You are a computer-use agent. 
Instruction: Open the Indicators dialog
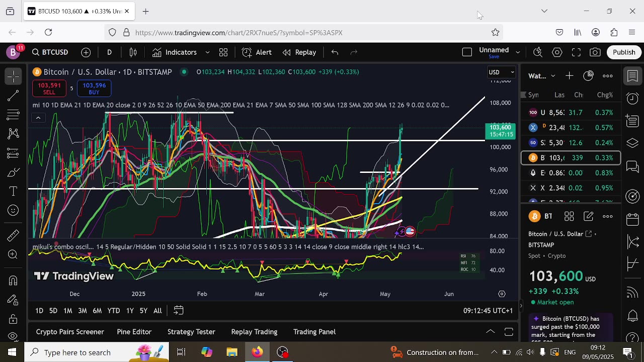point(175,52)
